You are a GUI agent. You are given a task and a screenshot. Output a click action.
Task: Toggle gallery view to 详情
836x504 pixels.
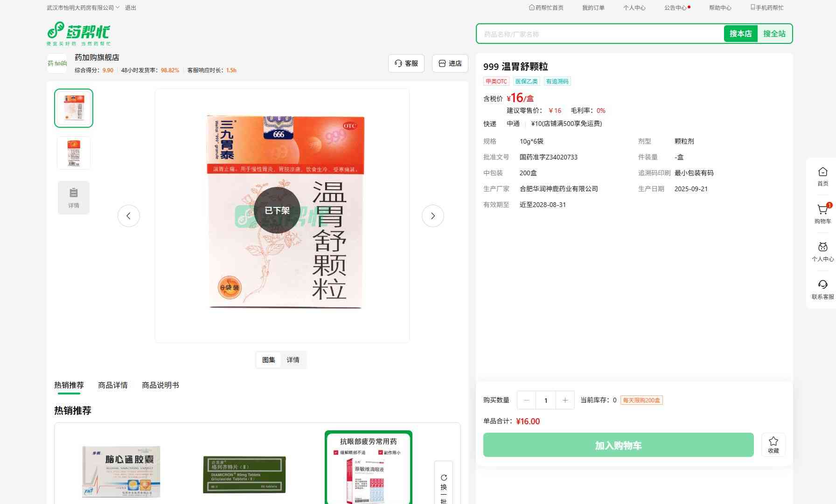[293, 360]
